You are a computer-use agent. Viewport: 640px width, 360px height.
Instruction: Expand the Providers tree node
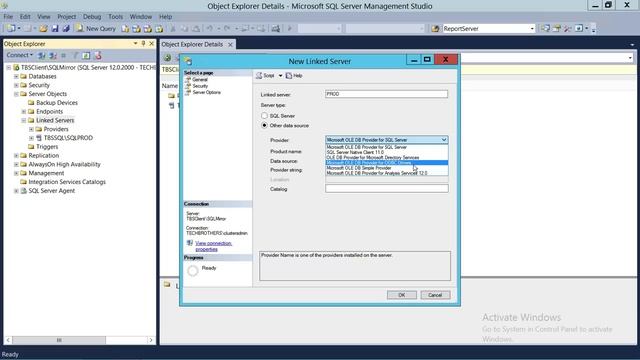click(x=31, y=129)
